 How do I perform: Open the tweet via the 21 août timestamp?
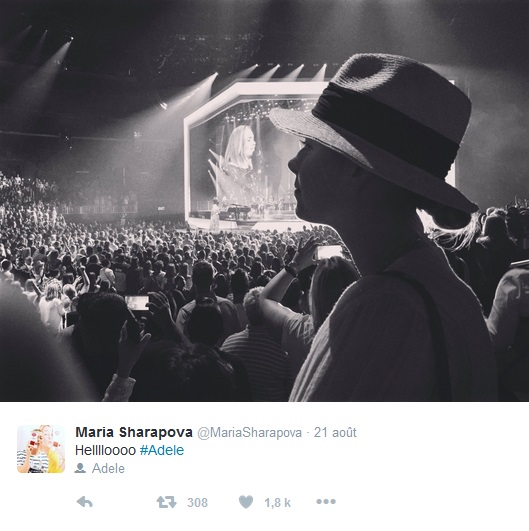(335, 432)
